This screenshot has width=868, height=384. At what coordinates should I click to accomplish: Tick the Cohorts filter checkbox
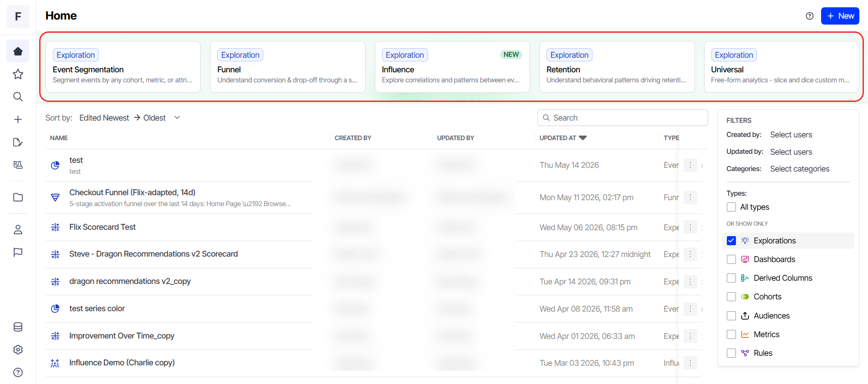point(731,297)
